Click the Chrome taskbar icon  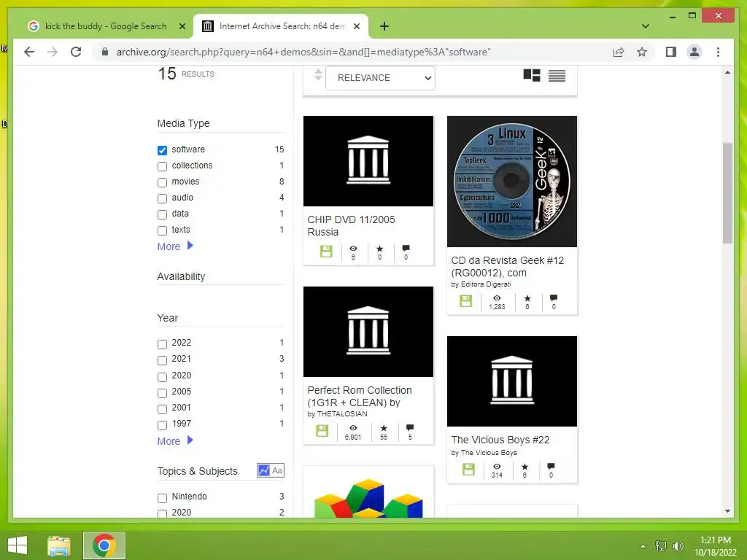[104, 545]
